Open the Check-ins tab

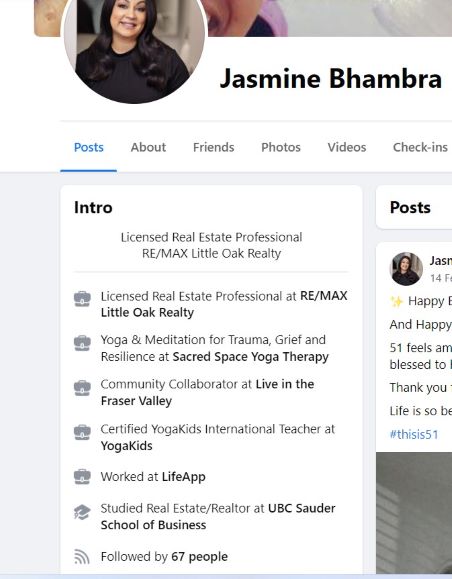click(x=420, y=147)
